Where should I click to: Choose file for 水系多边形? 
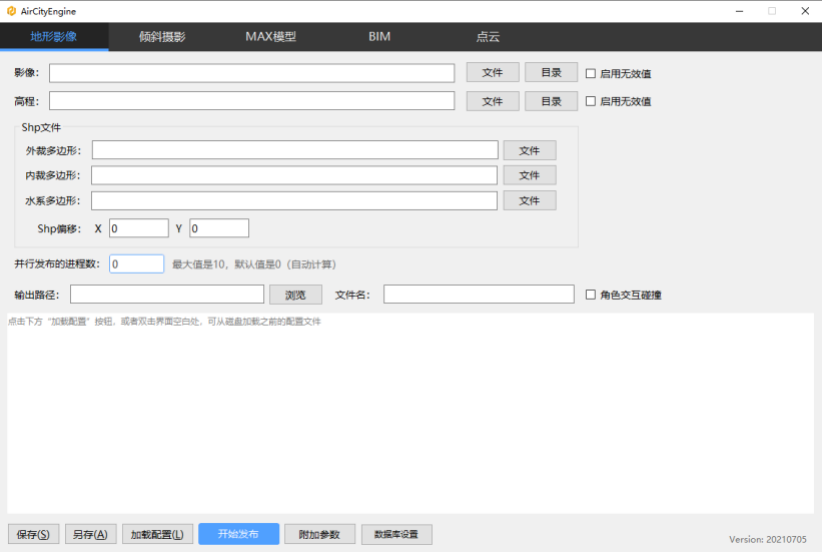click(529, 200)
